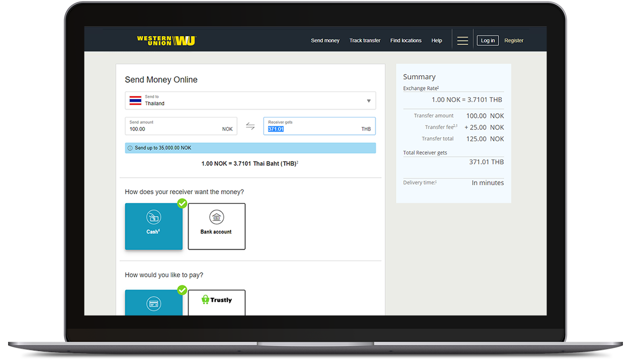Open the hamburger menu icon
The width and height of the screenshot is (631, 364).
462,41
